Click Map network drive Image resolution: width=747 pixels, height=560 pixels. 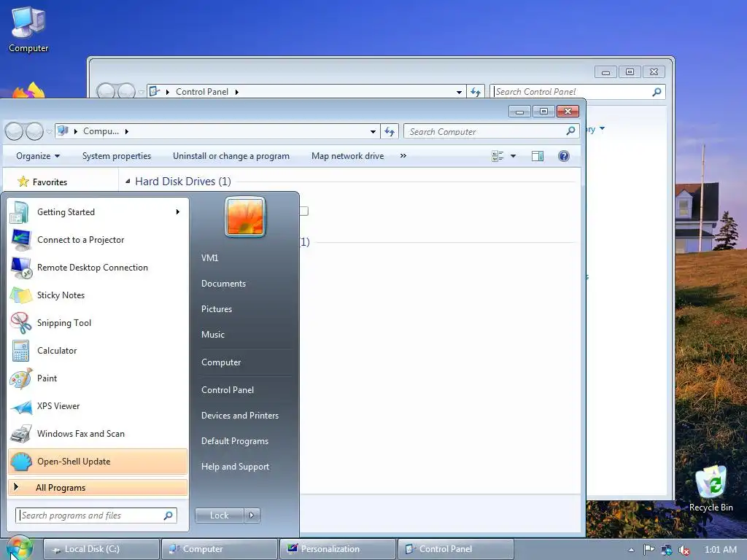click(x=347, y=156)
